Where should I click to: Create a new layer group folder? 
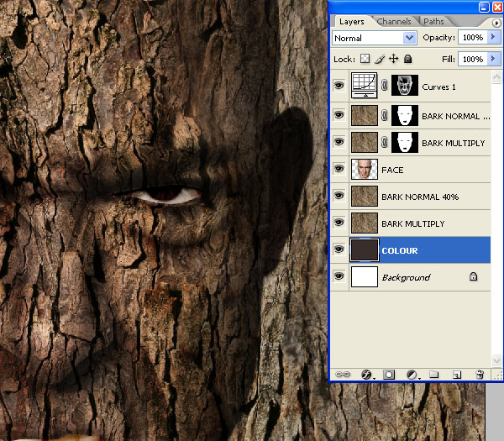click(x=434, y=374)
